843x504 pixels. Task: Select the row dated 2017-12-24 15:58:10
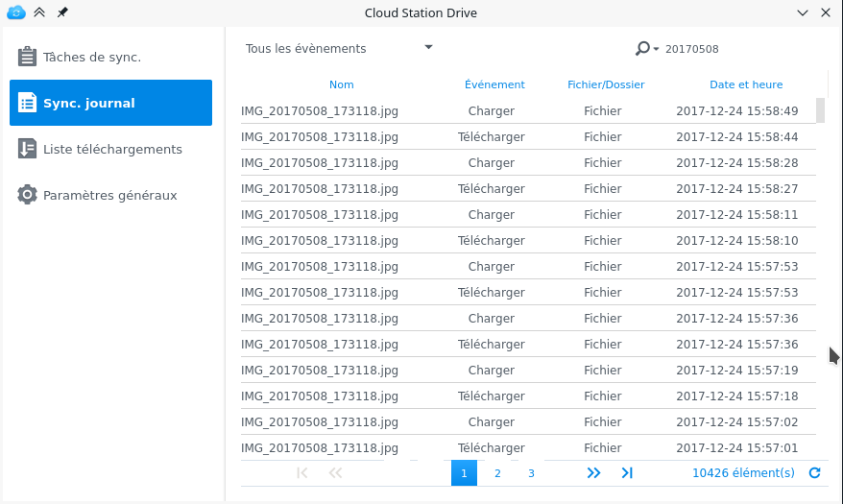point(528,240)
